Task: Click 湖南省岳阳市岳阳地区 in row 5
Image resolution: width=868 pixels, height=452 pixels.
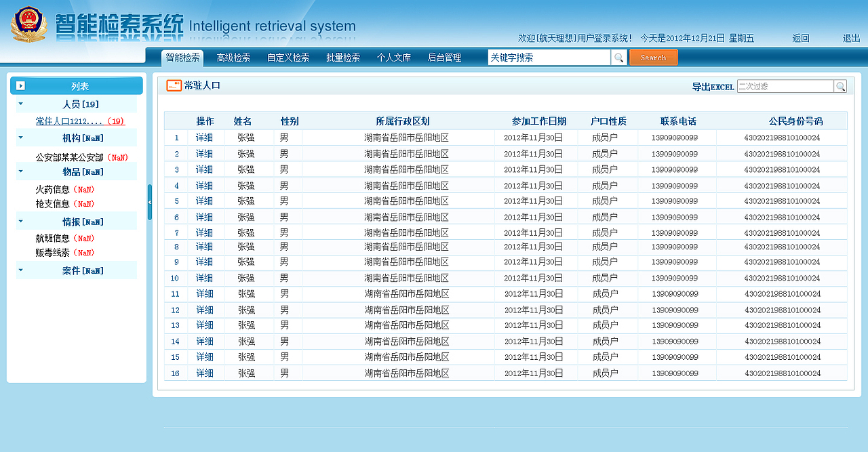Action: point(406,201)
